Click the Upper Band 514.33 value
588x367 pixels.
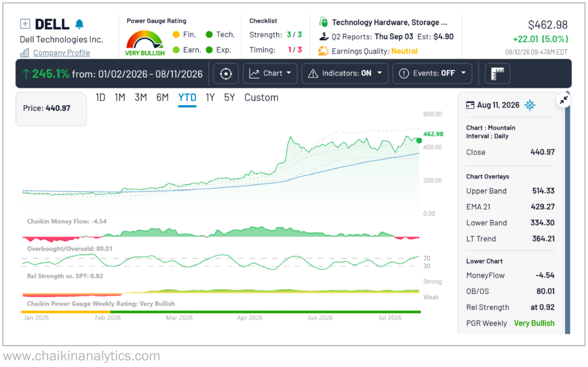point(543,191)
